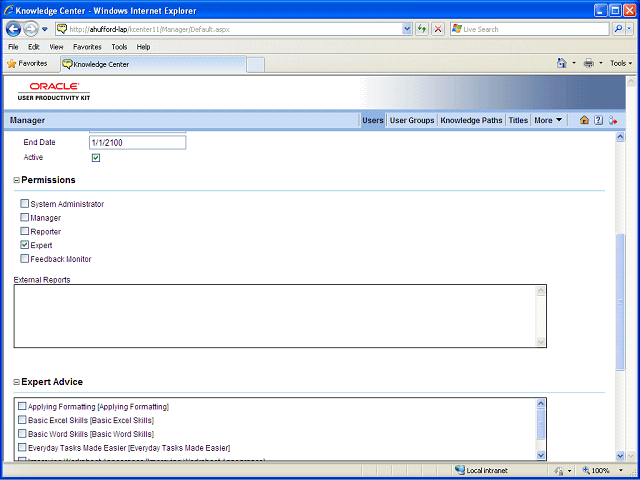Click the search magnifier icon
Viewport: 640px width, 480px height.
[x=618, y=29]
